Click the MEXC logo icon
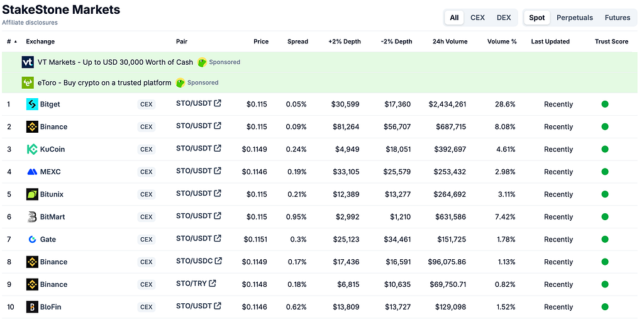 (x=32, y=172)
